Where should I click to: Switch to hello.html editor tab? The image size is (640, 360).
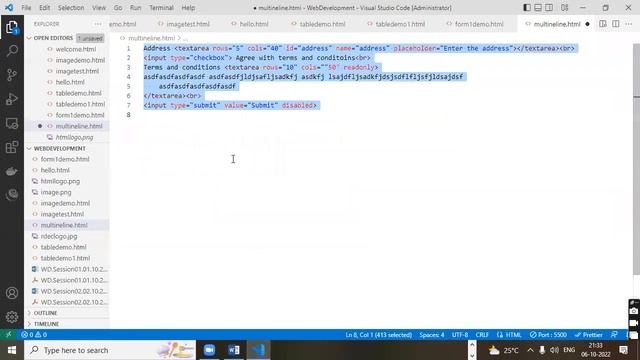tap(250, 24)
